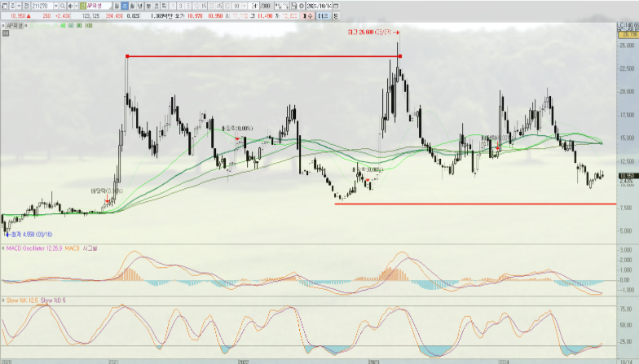Choose the 15 interval button

coord(204,7)
